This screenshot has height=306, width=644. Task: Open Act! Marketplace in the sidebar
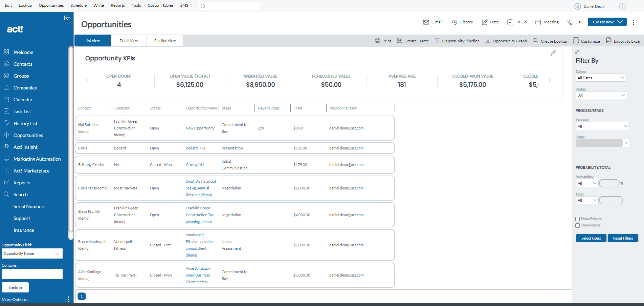click(x=31, y=171)
